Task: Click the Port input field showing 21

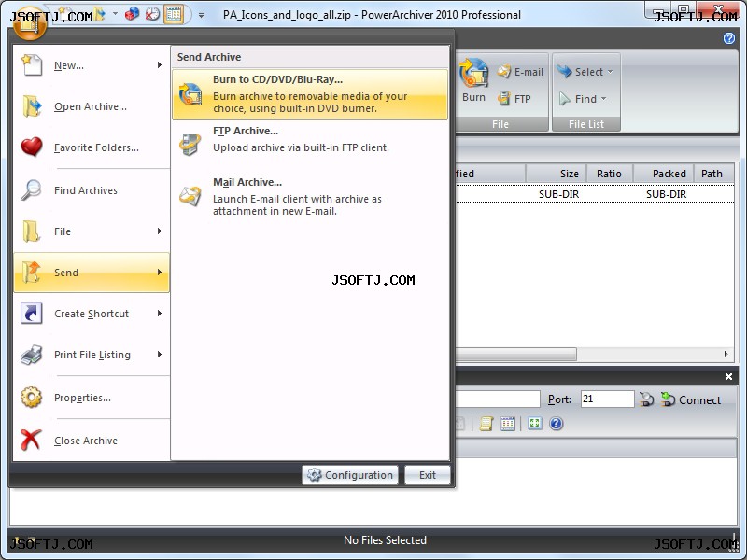Action: (x=608, y=399)
